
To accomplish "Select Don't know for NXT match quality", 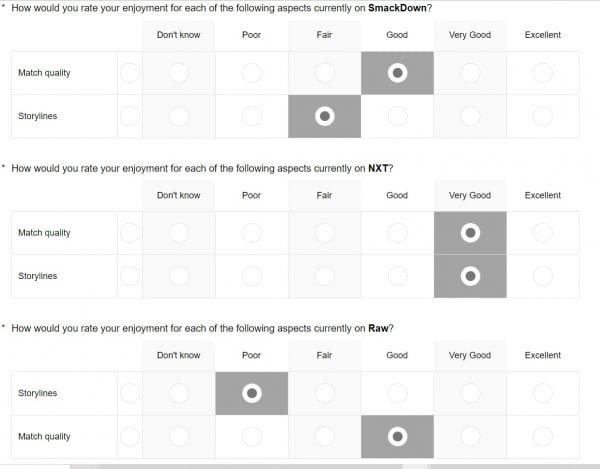I will coord(179,233).
